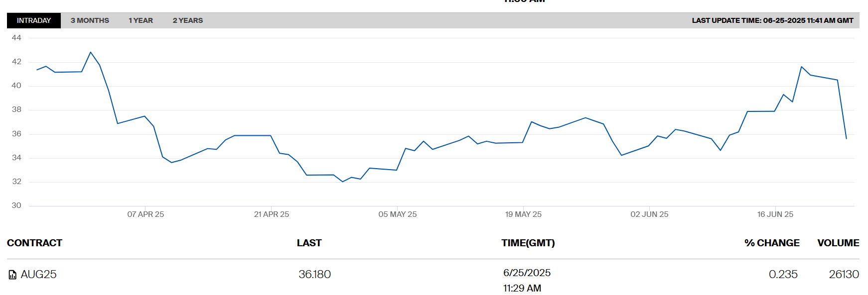Click the 19 MAY 25 date marker
The image size is (868, 295).
pos(523,214)
